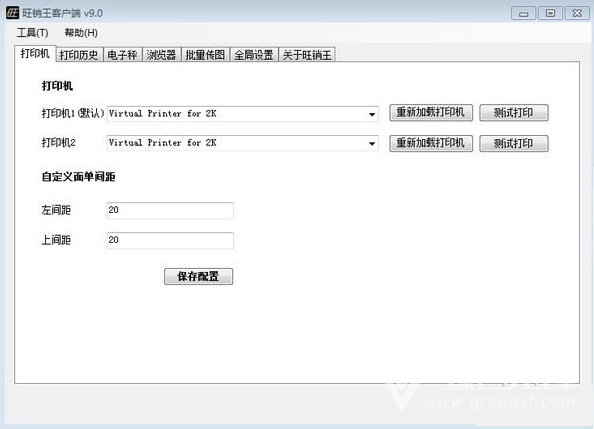Open the 浏览器 tab
Image resolution: width=594 pixels, height=429 pixels.
[161, 55]
